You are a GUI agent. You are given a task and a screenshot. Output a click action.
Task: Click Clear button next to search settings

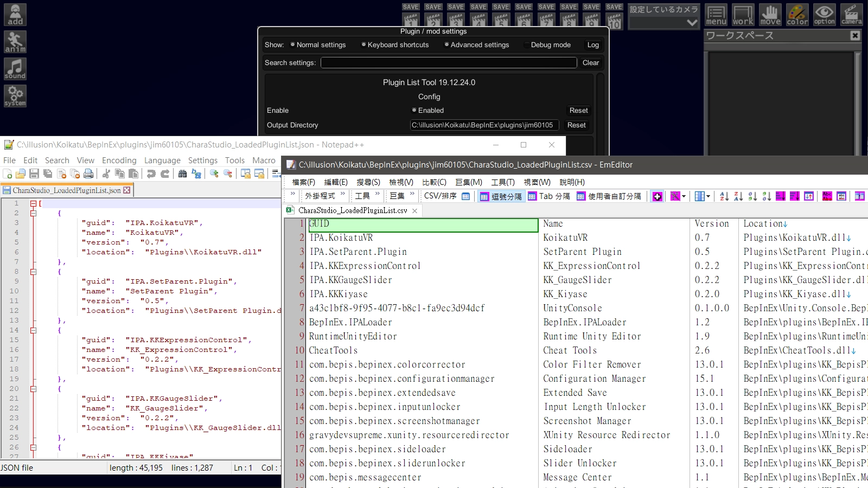click(x=591, y=63)
